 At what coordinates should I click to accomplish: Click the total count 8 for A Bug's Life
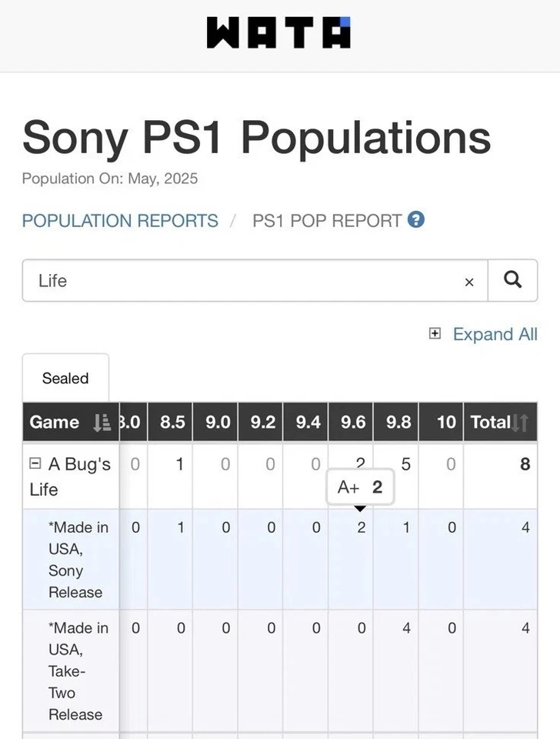click(x=524, y=464)
